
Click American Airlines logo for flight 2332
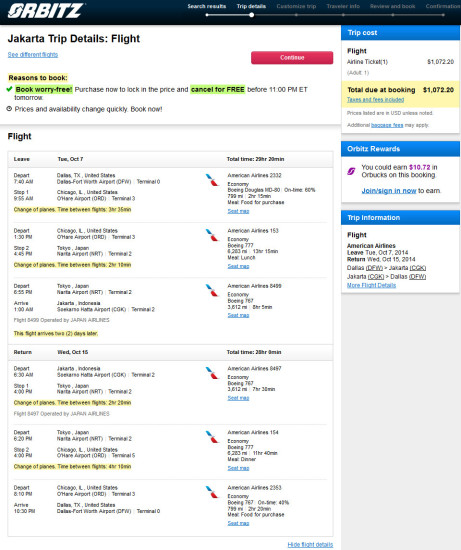[212, 180]
